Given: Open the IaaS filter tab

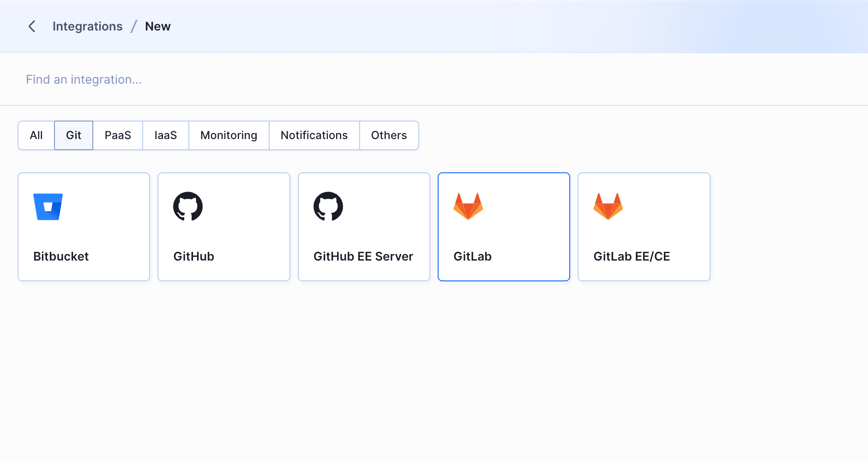Looking at the screenshot, I should 166,135.
